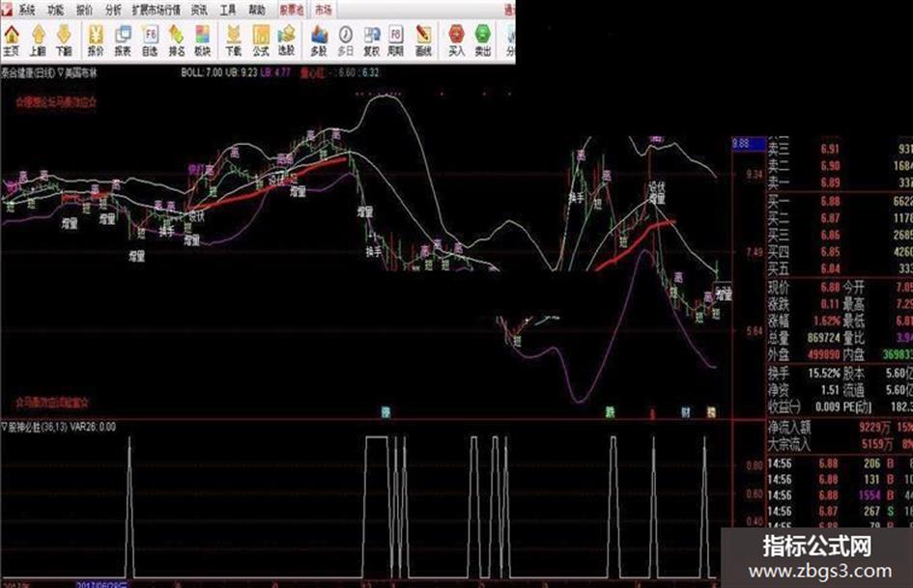The image size is (913, 588).
Task: Click 买一 bid price 6.88
Action: click(830, 202)
